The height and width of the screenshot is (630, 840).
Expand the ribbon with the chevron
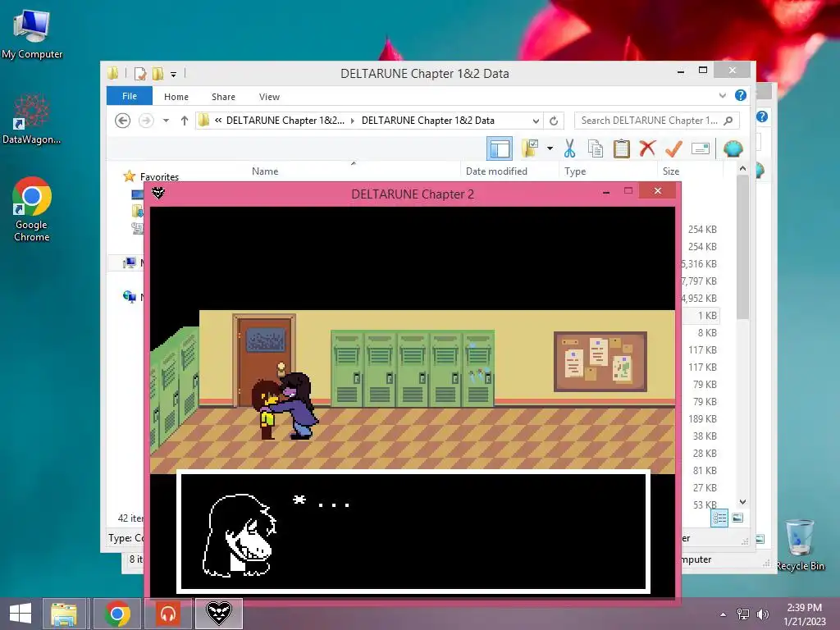(722, 95)
